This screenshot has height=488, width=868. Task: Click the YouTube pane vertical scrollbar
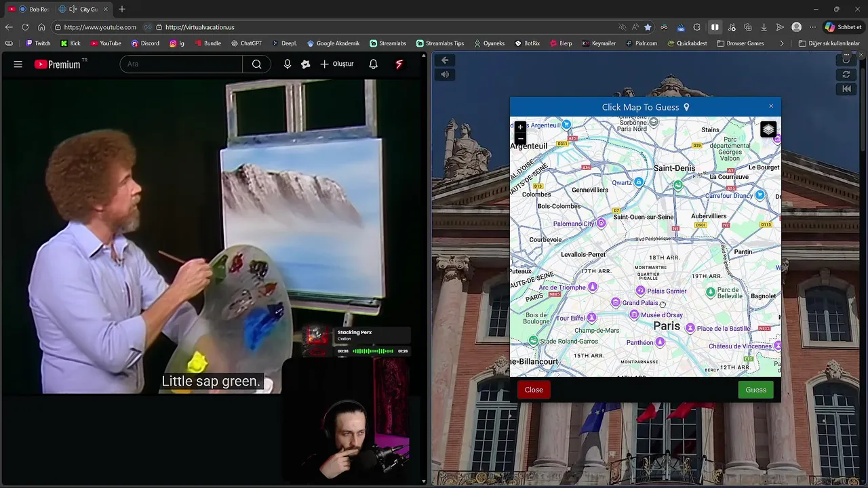click(x=424, y=270)
